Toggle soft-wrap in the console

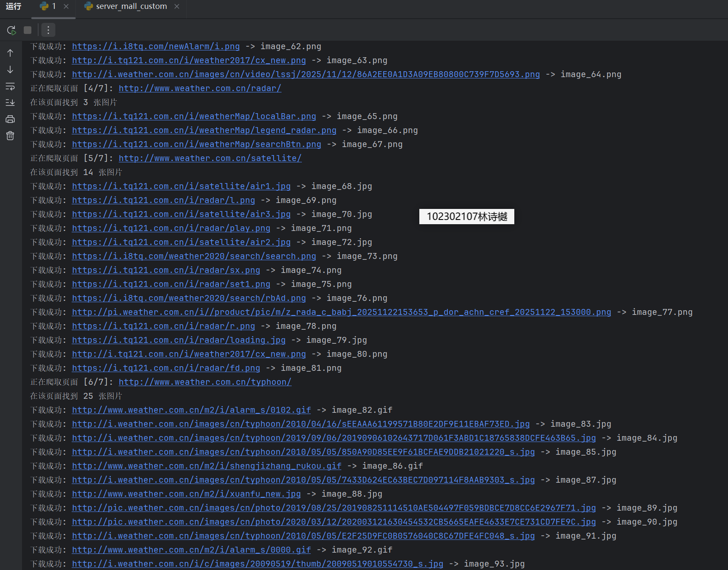[10, 86]
